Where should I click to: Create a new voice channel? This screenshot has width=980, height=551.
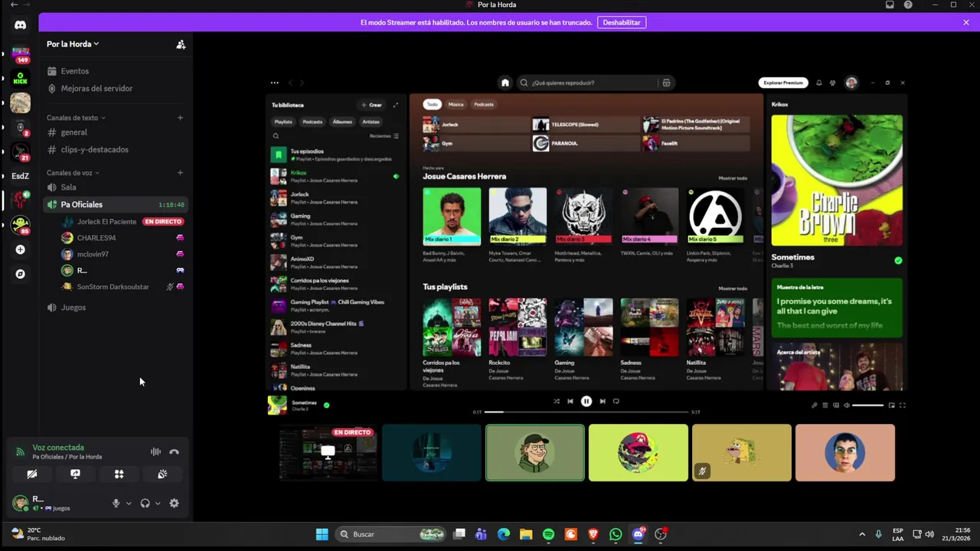point(180,173)
